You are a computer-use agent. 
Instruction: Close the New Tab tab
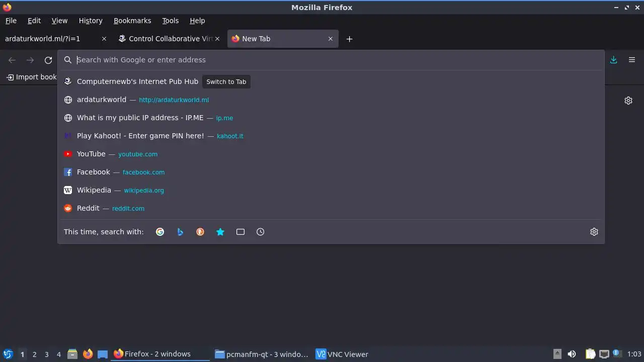click(x=331, y=39)
